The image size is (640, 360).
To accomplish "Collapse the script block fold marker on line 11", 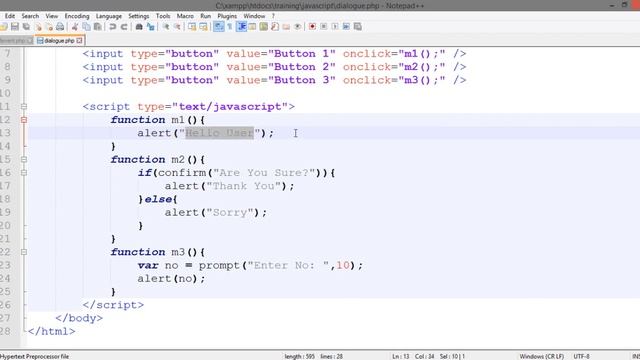I will [24, 107].
